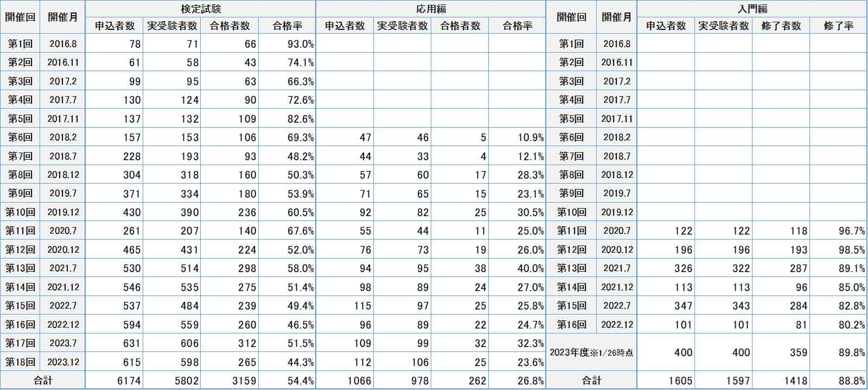Screen dimensions: 868x390
Task: Select the 1066 total cell in 応用編
Action: tap(344, 380)
